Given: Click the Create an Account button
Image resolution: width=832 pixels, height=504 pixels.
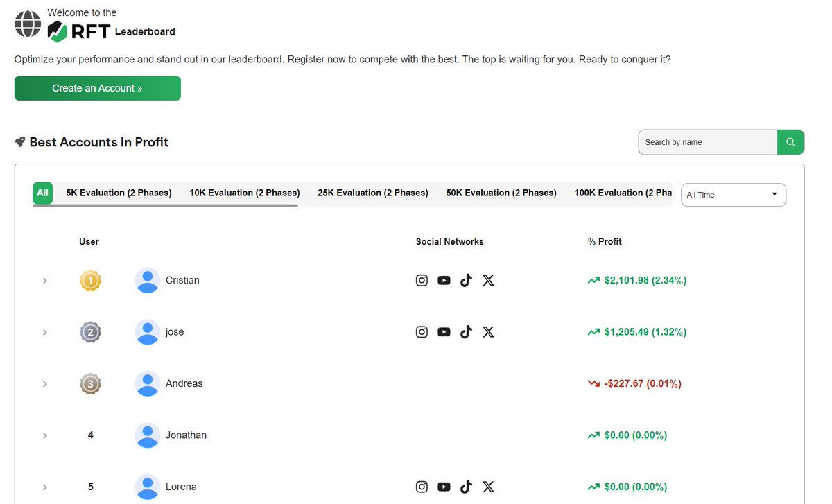Looking at the screenshot, I should point(98,88).
